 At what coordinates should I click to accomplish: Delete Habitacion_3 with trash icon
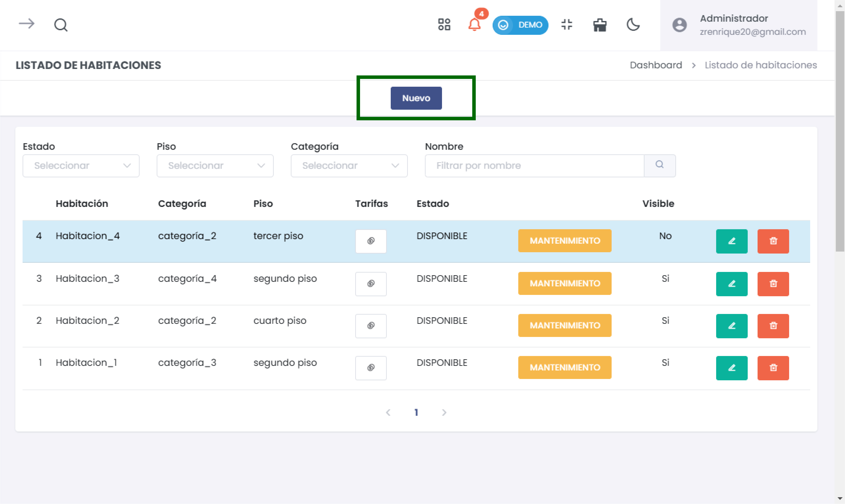[x=773, y=284]
